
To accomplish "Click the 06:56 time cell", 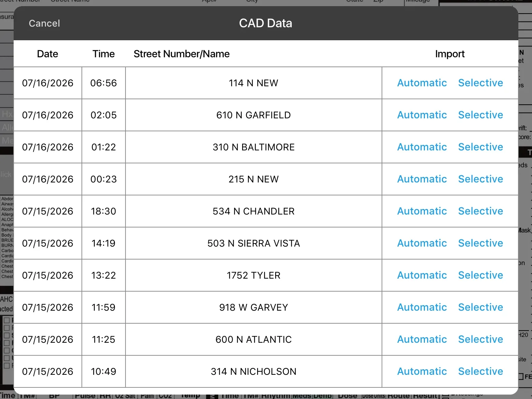I will (104, 83).
